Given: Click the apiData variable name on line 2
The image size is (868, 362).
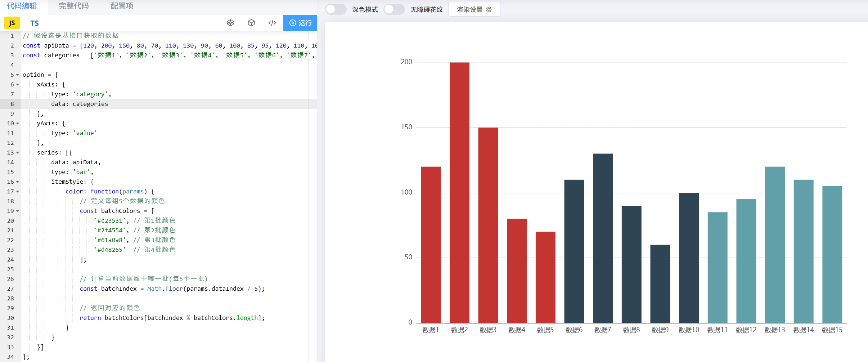Looking at the screenshot, I should (57, 45).
